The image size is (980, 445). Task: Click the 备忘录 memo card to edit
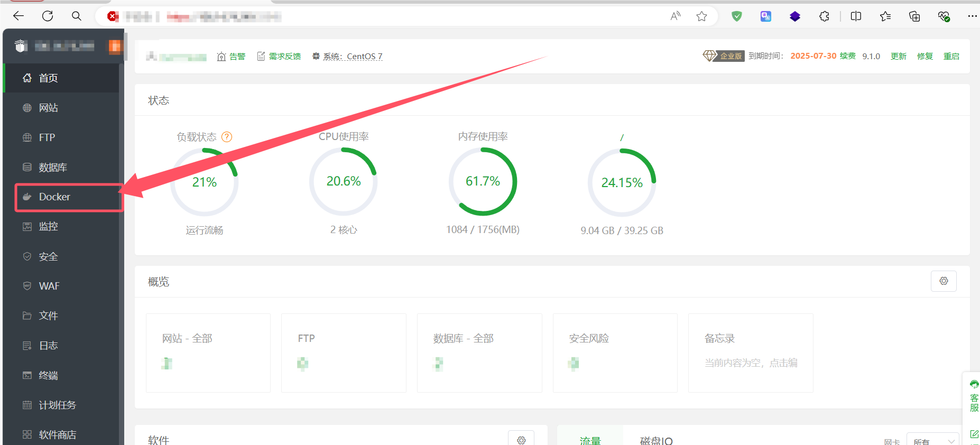[x=751, y=353]
